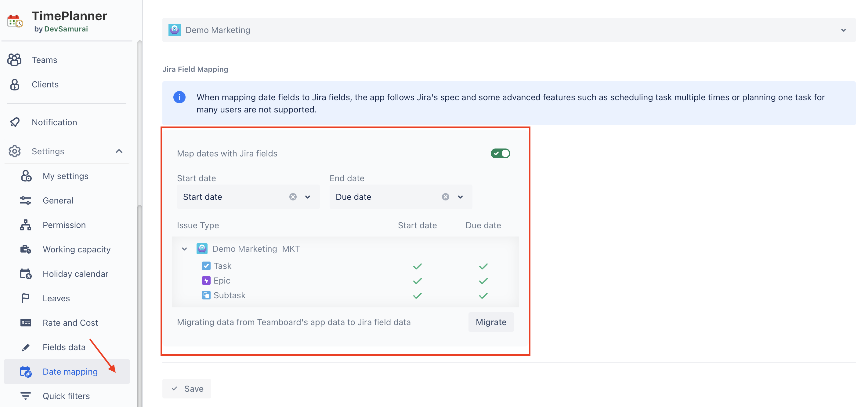Collapse the Demo Marketing MKT issue types
The image size is (868, 407).
click(x=184, y=249)
